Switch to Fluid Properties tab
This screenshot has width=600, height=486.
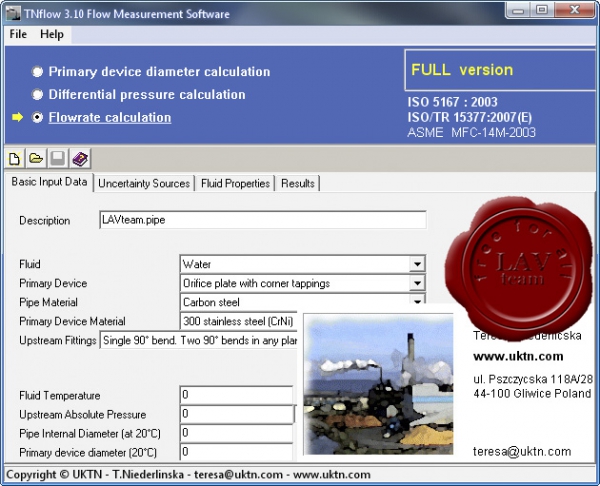[235, 183]
